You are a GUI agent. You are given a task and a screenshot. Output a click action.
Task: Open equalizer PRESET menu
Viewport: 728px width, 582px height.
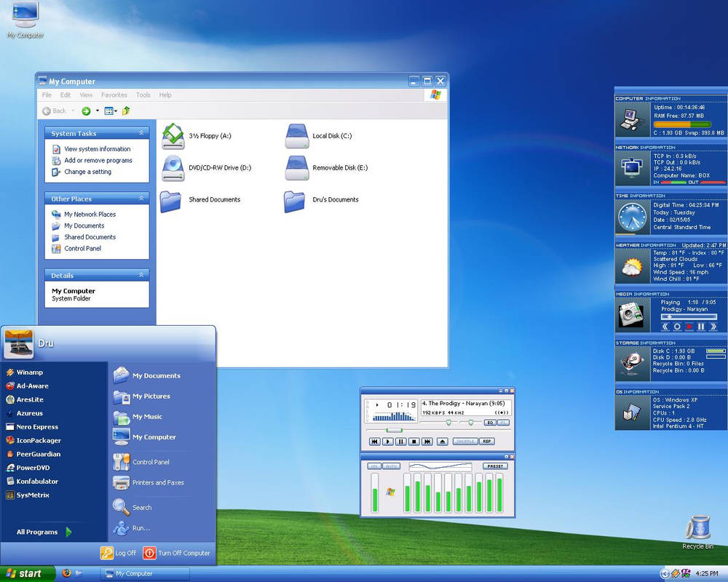(495, 466)
